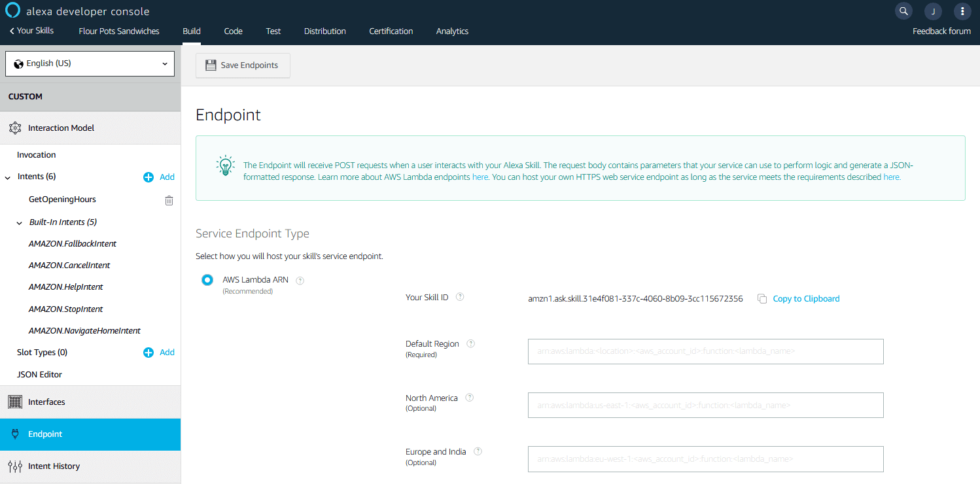The width and height of the screenshot is (980, 484).
Task: Open the English (US) language dropdown
Action: pos(90,63)
